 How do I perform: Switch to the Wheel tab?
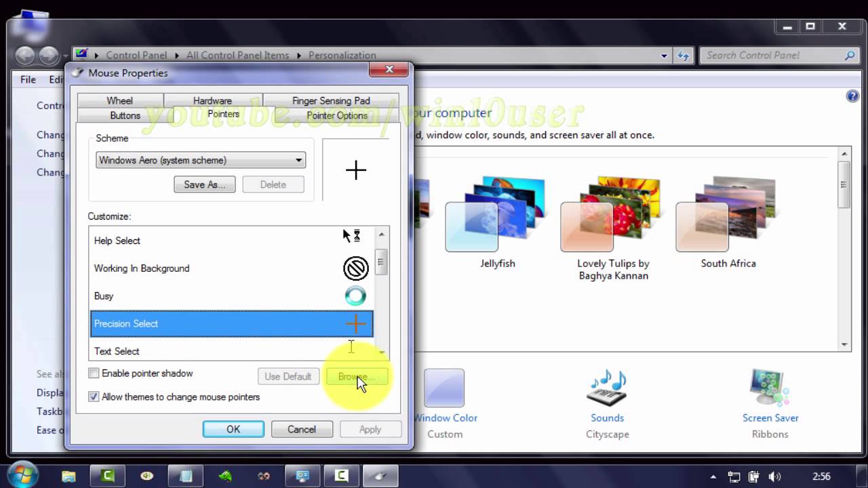[119, 100]
